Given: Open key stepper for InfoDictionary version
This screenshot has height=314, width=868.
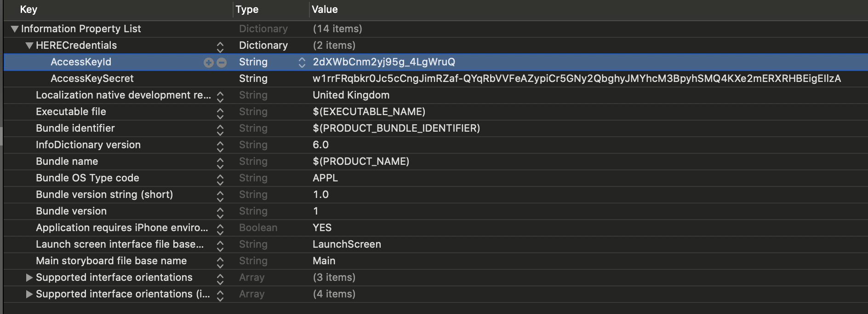Looking at the screenshot, I should (x=220, y=146).
